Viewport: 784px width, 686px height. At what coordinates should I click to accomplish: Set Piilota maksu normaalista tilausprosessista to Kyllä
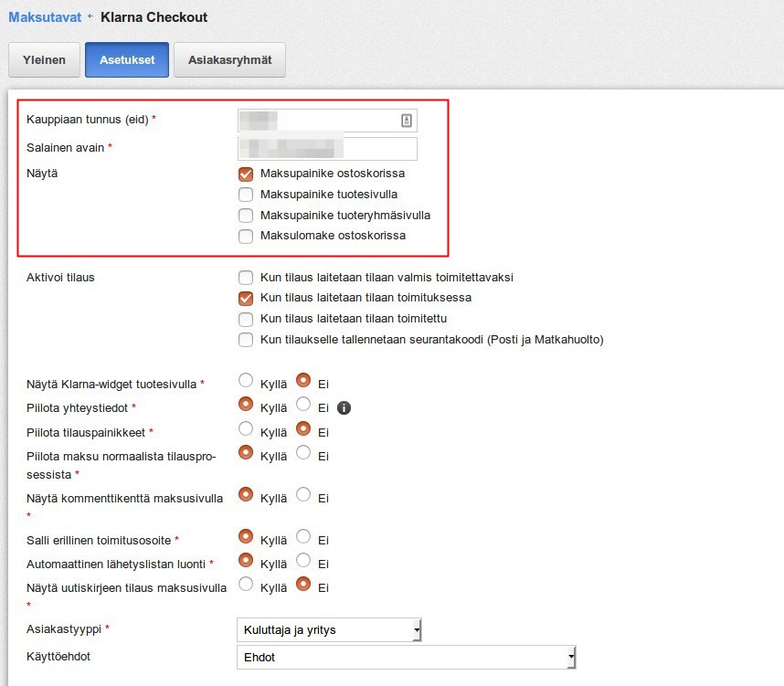click(x=246, y=452)
